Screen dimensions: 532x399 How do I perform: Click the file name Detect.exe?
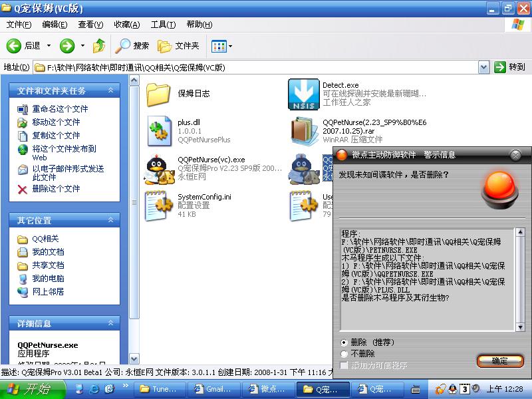pyautogui.click(x=340, y=85)
